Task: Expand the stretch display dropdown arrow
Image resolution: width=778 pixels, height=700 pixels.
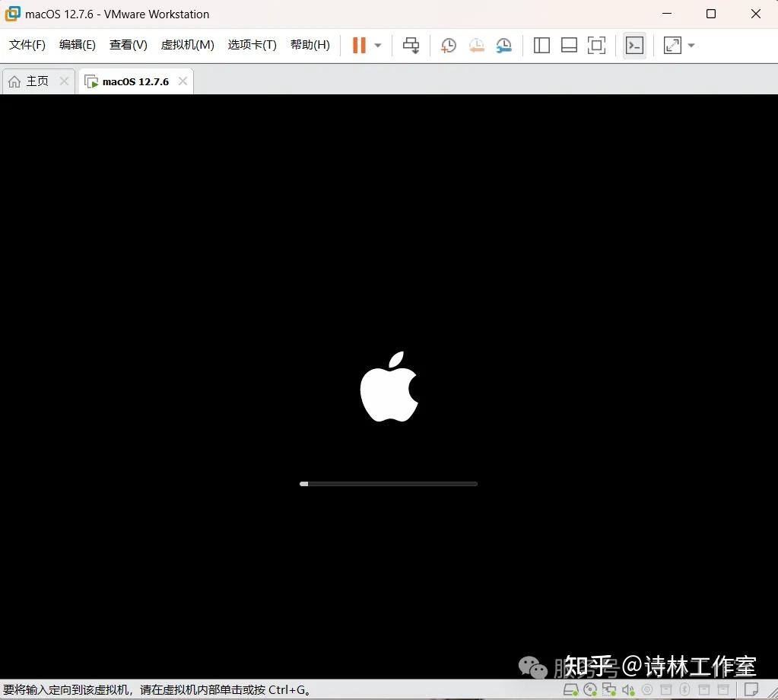Action: click(x=691, y=46)
